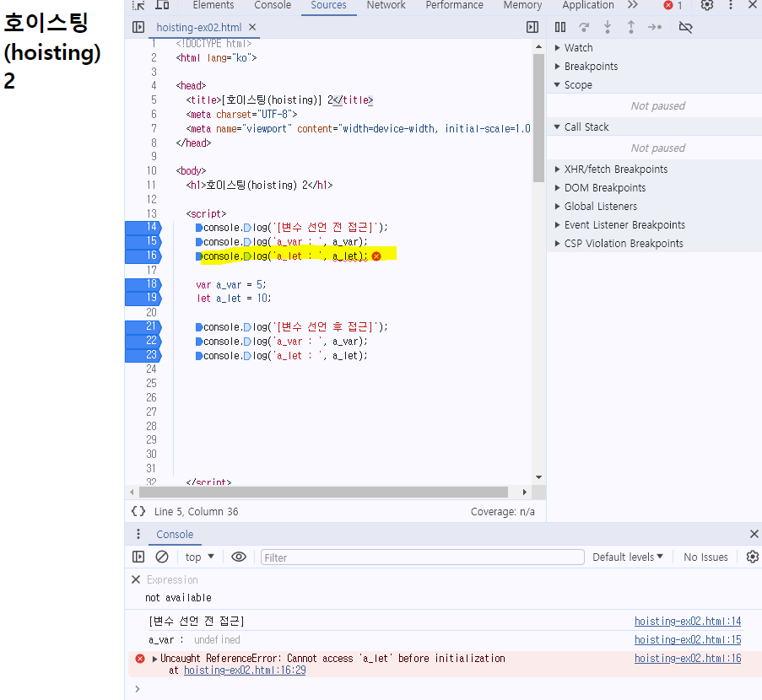The image size is (762, 700).
Task: Click the pretty print braces icon
Action: (138, 511)
